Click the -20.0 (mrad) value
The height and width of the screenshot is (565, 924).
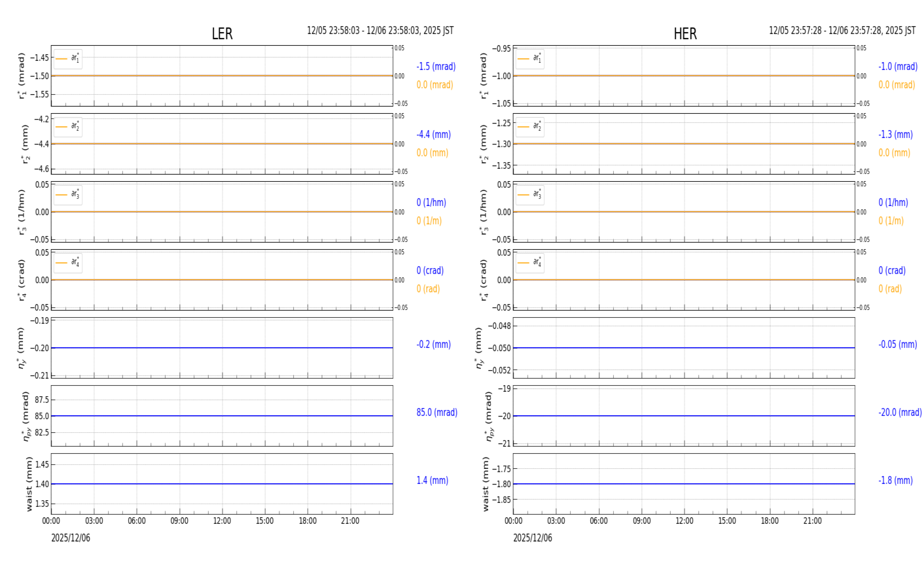pos(900,413)
